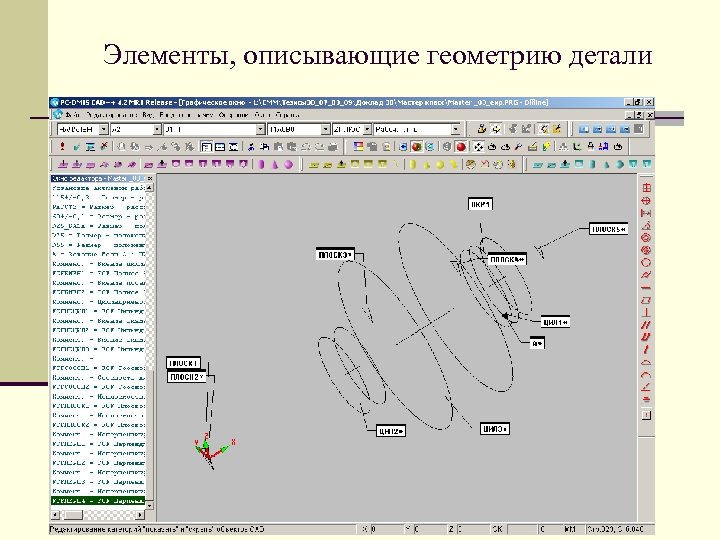
Task: Click the purple sphere feature icon
Action: [x=288, y=164]
